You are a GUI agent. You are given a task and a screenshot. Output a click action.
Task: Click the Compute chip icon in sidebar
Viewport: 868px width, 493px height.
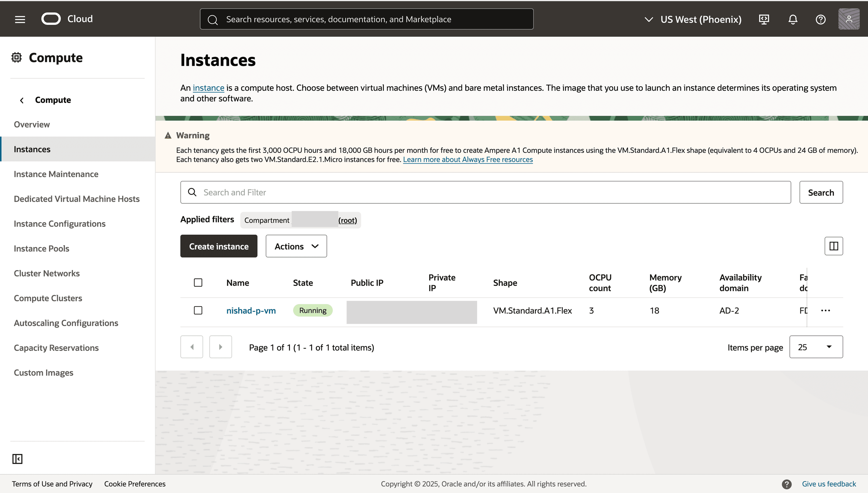(16, 57)
